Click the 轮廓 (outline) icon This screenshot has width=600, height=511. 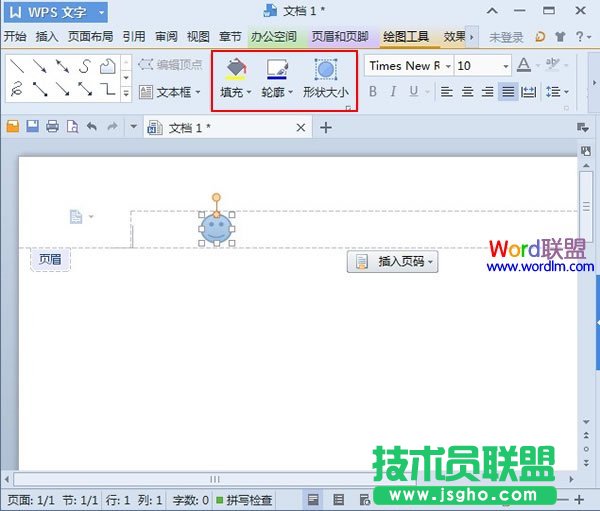pos(277,70)
